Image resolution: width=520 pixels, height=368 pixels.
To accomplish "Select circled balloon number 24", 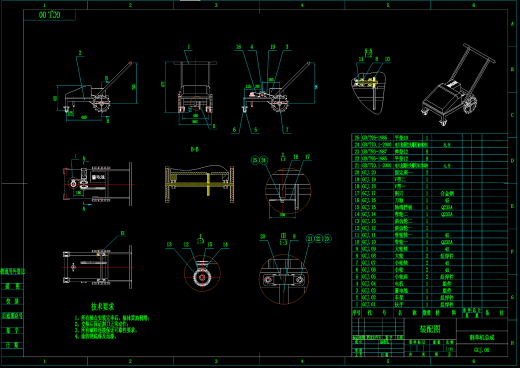I will point(264,160).
